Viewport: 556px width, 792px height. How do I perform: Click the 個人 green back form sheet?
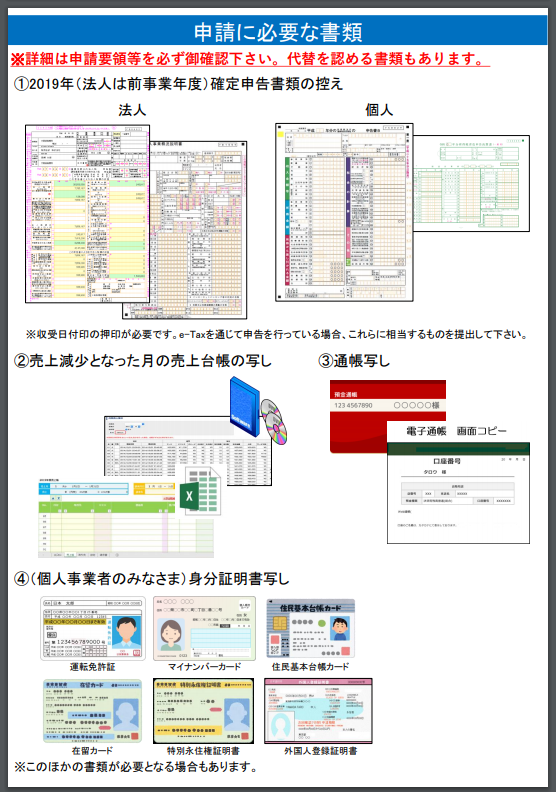tap(472, 183)
